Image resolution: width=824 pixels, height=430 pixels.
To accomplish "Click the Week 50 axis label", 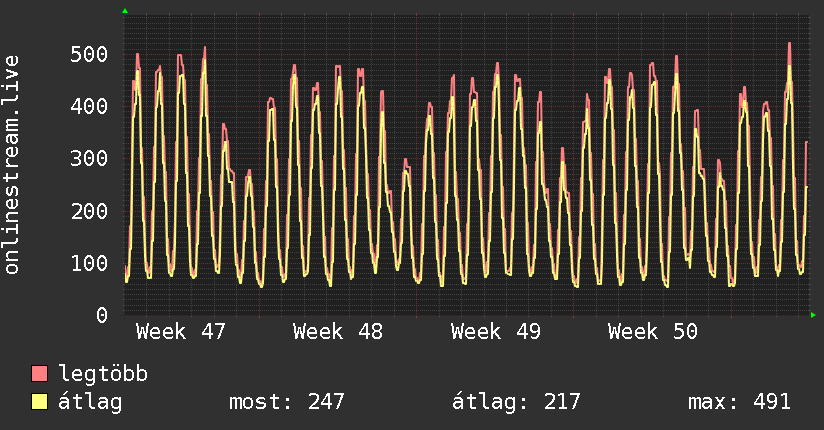I will [653, 332].
